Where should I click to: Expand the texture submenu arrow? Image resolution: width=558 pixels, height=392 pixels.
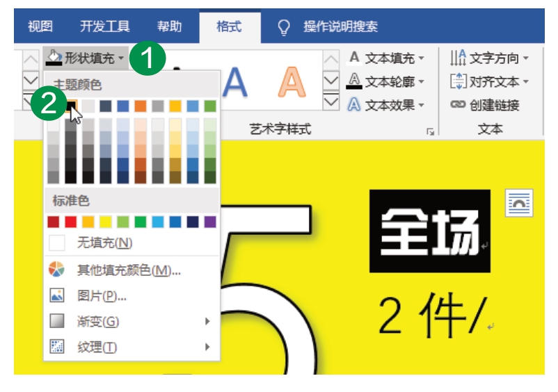(207, 347)
